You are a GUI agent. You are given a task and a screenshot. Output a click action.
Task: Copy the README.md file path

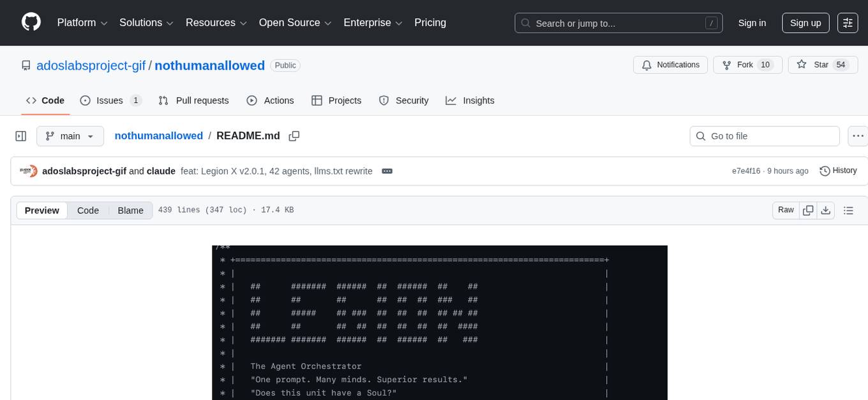(294, 136)
